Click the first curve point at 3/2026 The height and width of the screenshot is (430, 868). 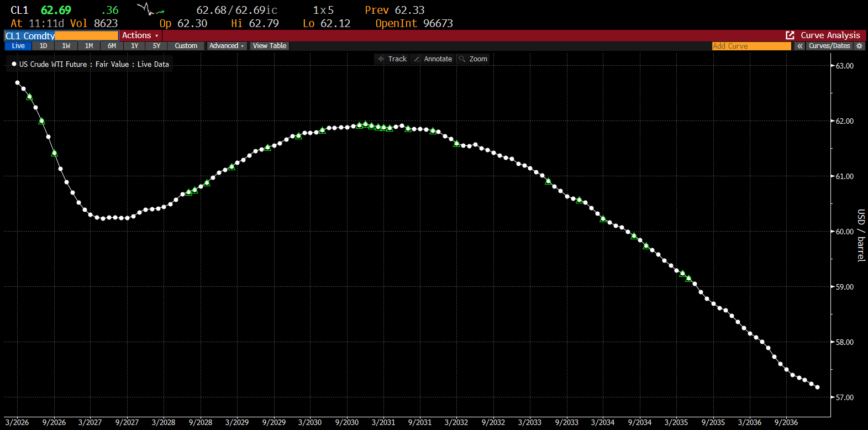tap(17, 83)
